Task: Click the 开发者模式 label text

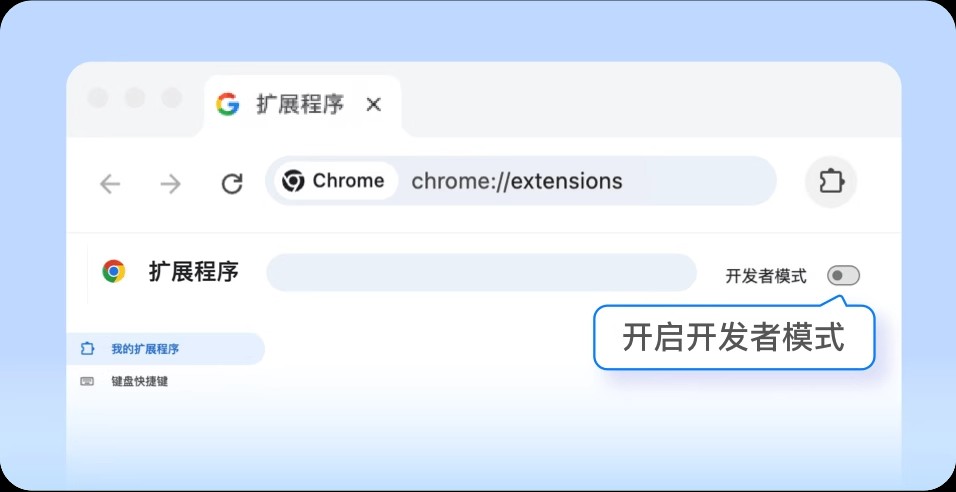Action: click(765, 276)
